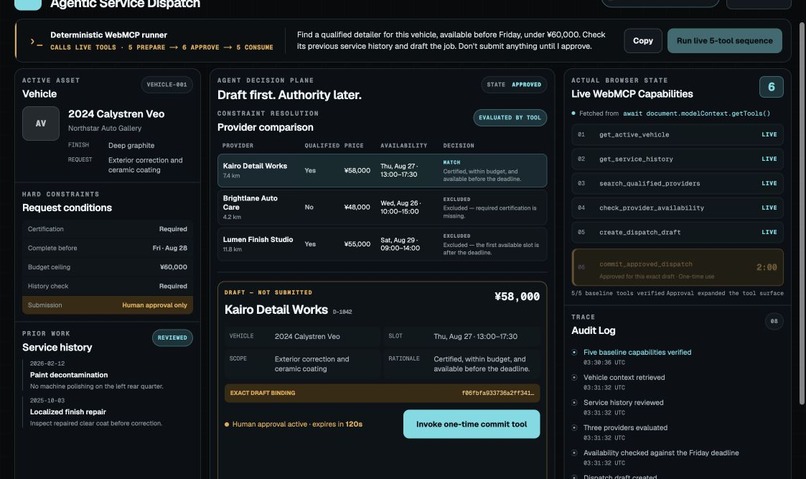806x479 pixels.
Task: Click the bullet icon beside Three providers evaluated
Action: (574, 428)
